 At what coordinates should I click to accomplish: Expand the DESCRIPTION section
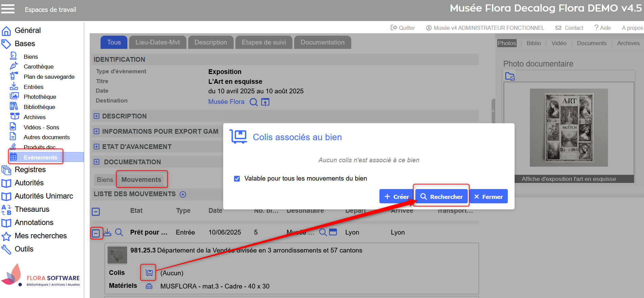(96, 116)
